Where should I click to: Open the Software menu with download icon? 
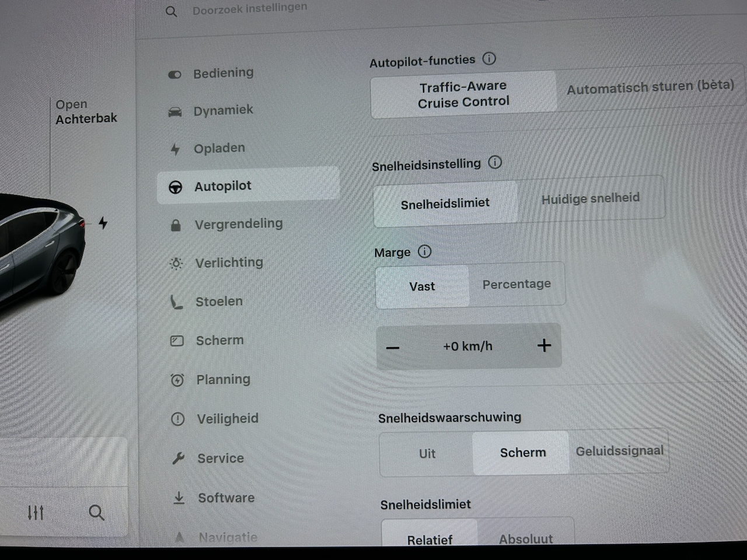226,498
